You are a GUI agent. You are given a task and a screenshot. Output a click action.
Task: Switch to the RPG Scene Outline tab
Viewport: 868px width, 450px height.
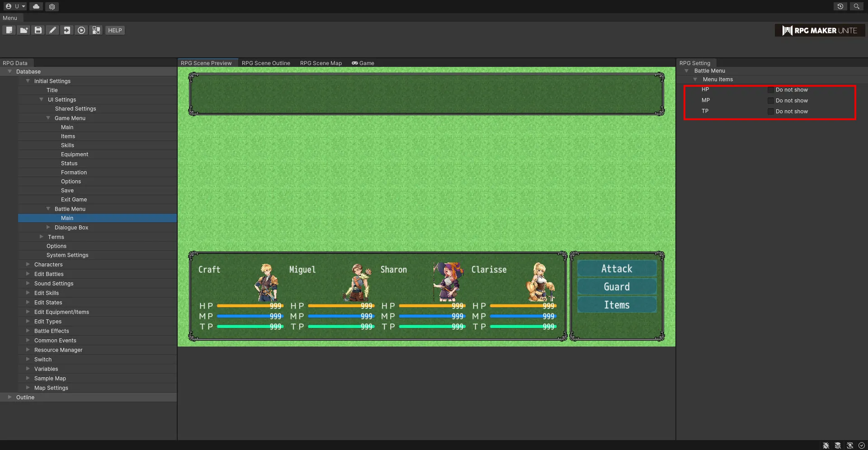[266, 63]
